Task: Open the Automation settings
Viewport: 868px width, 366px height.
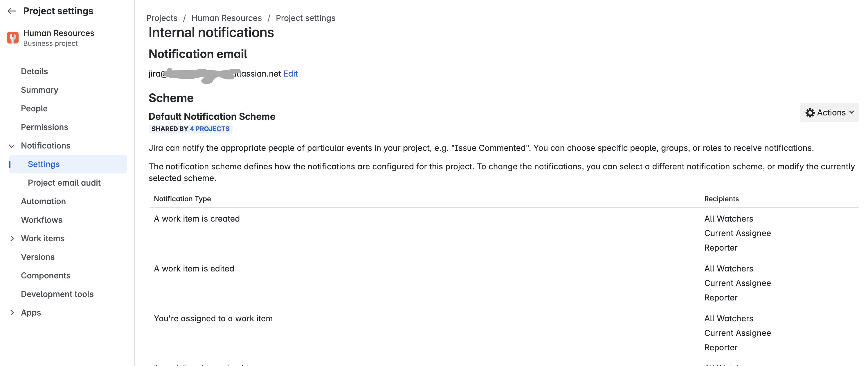Action: click(x=44, y=201)
